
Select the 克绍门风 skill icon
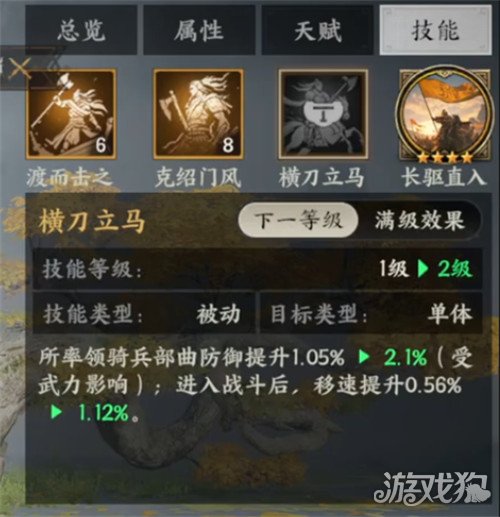(x=198, y=114)
